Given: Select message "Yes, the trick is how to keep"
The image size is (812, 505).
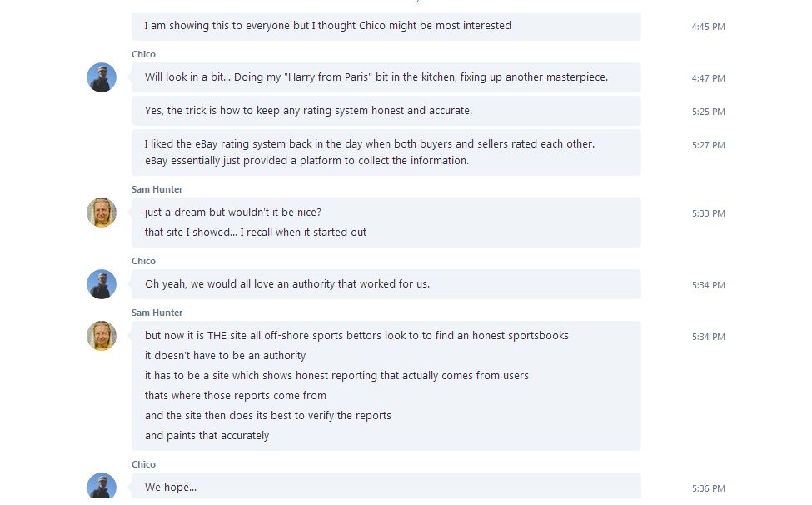Looking at the screenshot, I should coord(308,111).
